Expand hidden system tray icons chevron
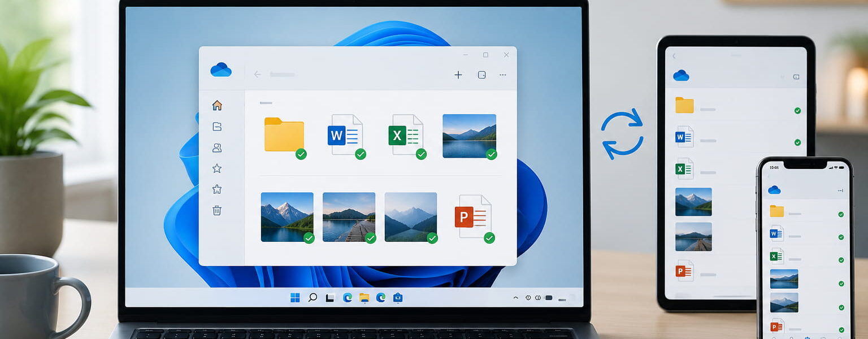Image resolution: width=868 pixels, height=339 pixels. coord(515,297)
